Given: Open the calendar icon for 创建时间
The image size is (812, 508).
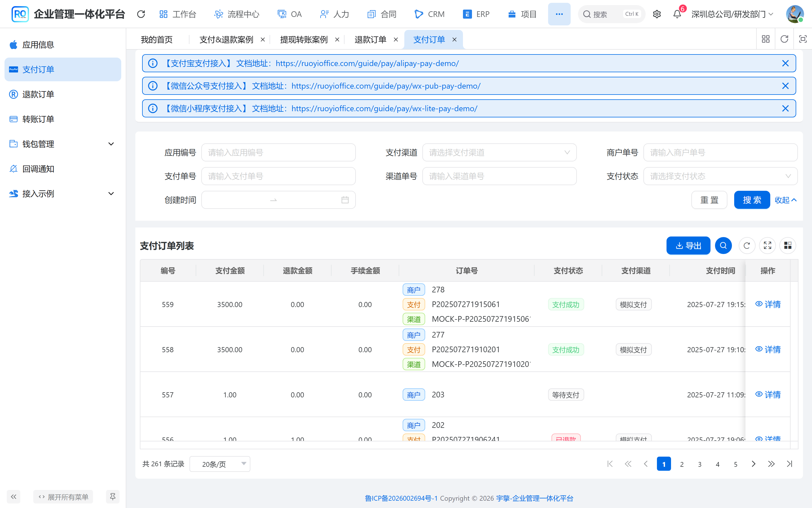Looking at the screenshot, I should click(x=345, y=200).
